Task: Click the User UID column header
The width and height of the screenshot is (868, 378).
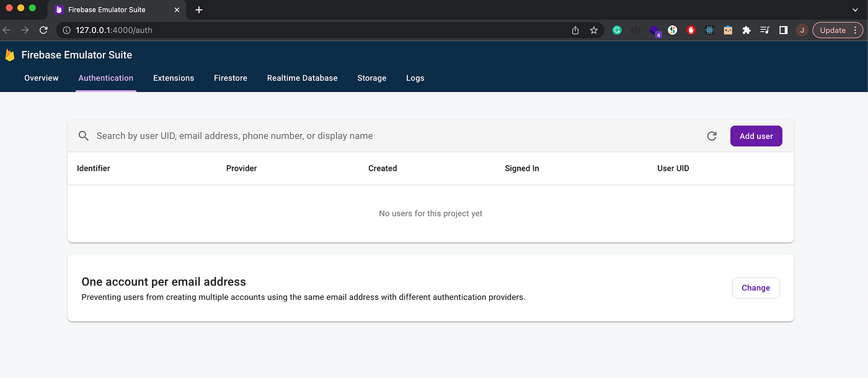Action: [x=673, y=168]
